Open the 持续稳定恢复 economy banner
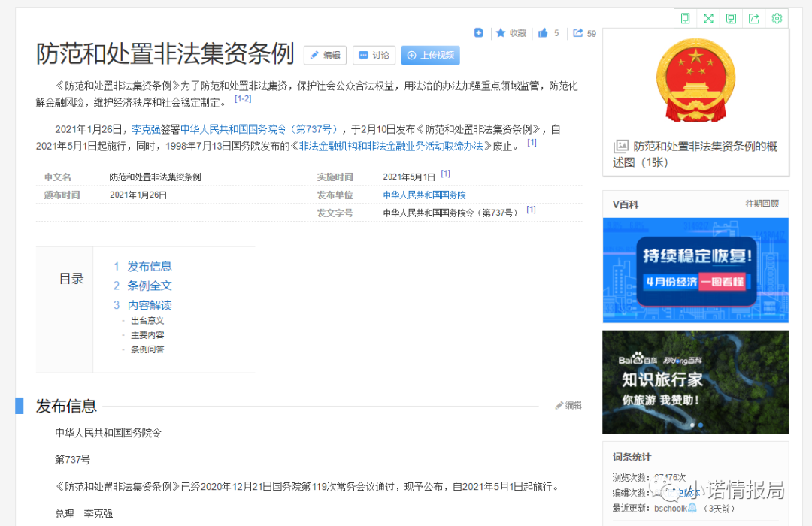The image size is (812, 526). [695, 271]
